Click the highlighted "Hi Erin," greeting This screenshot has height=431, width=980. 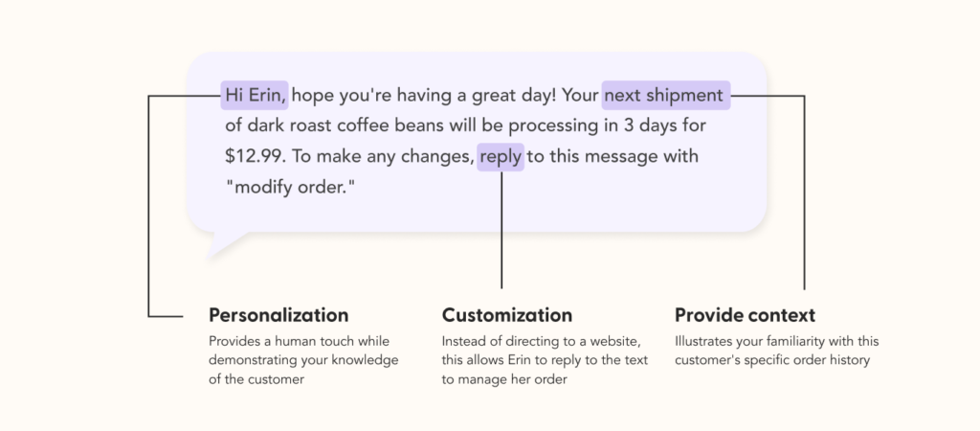tap(255, 96)
